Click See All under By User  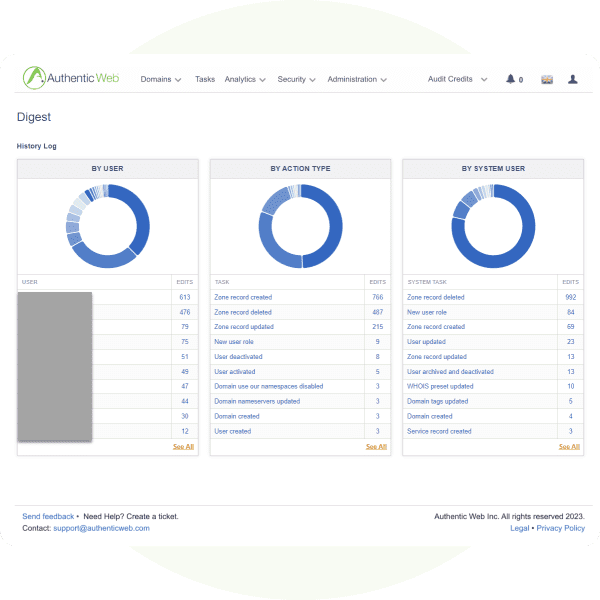tap(183, 447)
